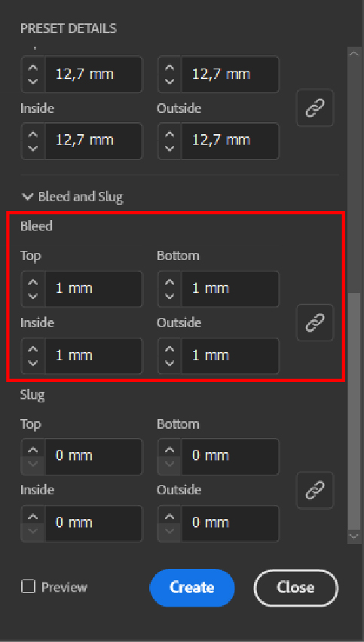Toggle the margins chain link icon
This screenshot has height=642, width=364.
(x=315, y=108)
